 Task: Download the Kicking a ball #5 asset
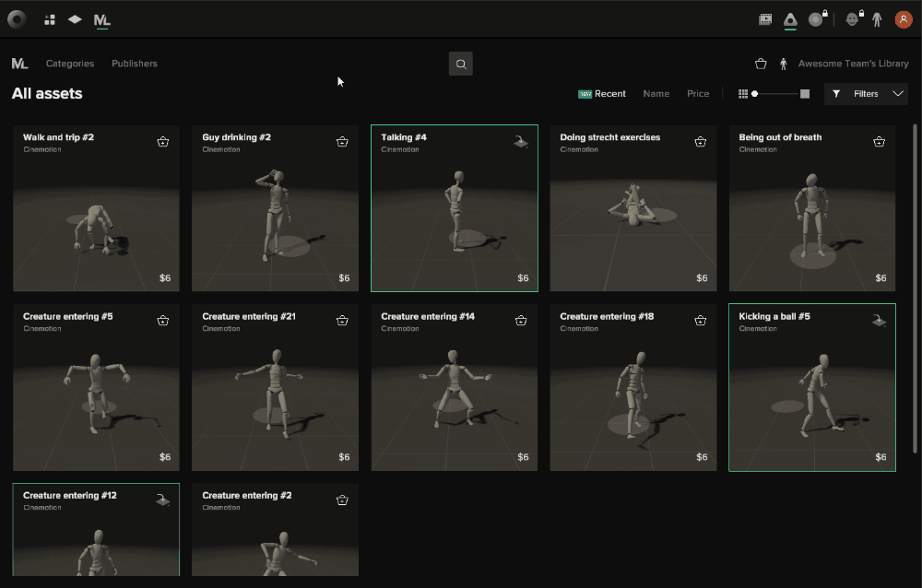(x=879, y=321)
